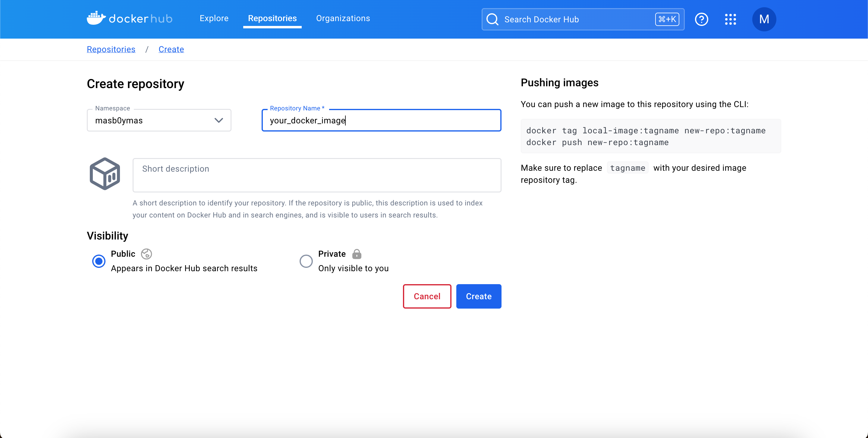Click the repository cube icon
The image size is (868, 438).
tap(105, 174)
